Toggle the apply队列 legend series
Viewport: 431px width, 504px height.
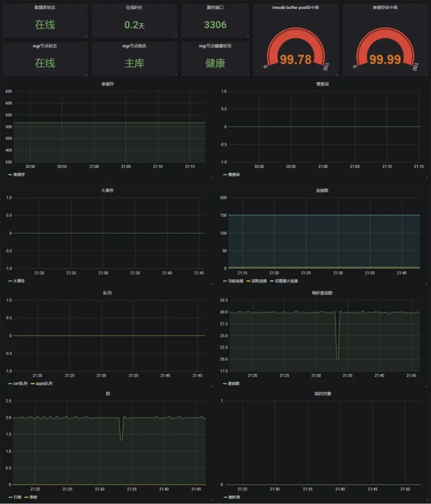coord(44,383)
